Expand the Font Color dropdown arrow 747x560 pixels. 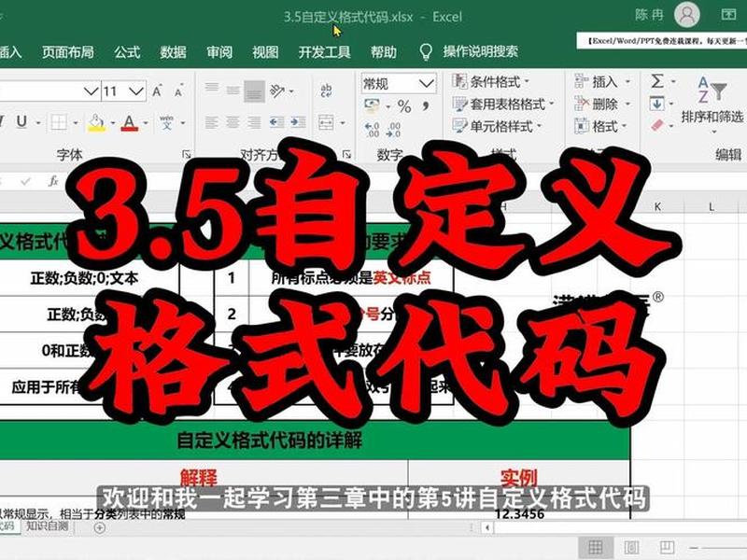tap(146, 123)
